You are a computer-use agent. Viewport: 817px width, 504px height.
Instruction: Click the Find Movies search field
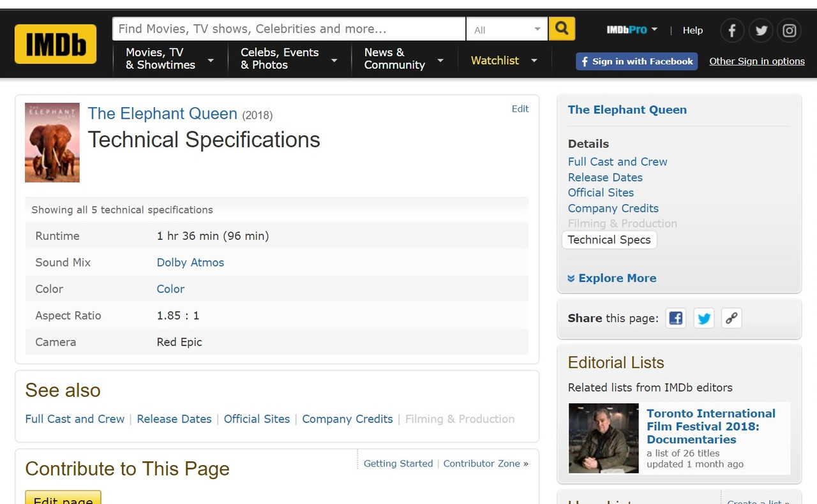[x=289, y=29]
